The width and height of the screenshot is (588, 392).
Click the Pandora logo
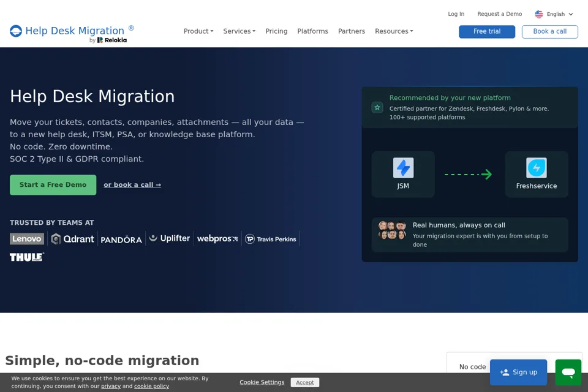tap(121, 239)
